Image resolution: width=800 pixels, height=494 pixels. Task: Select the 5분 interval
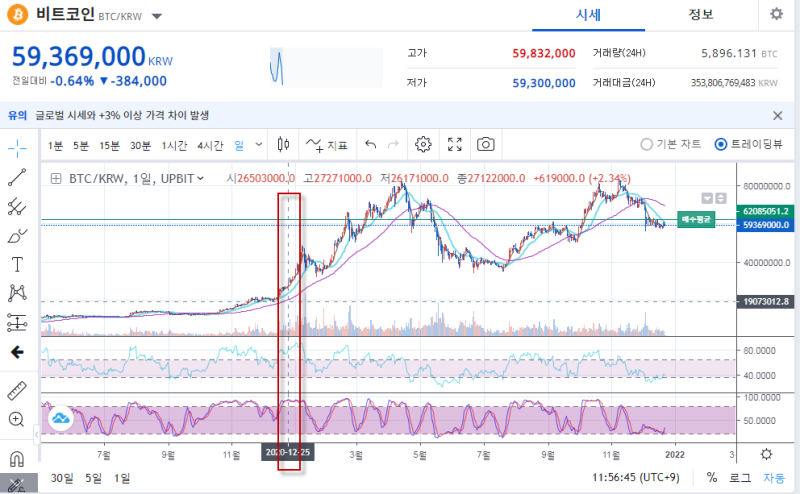[x=81, y=145]
